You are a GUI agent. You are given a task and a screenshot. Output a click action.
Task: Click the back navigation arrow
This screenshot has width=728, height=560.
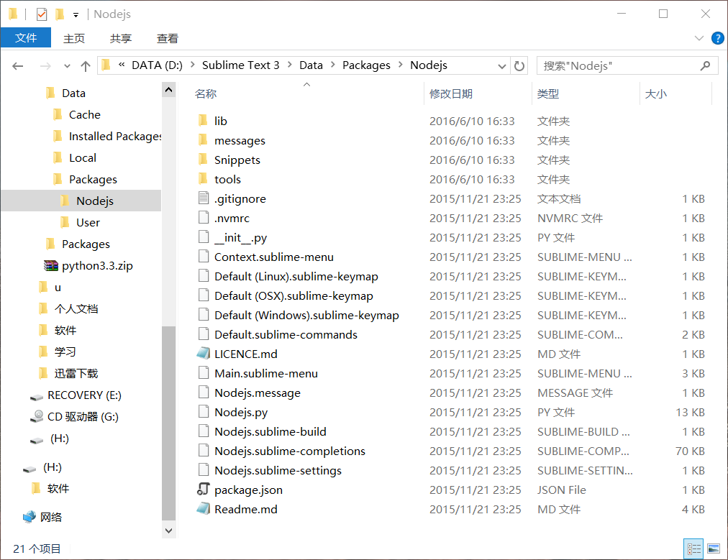(x=18, y=66)
